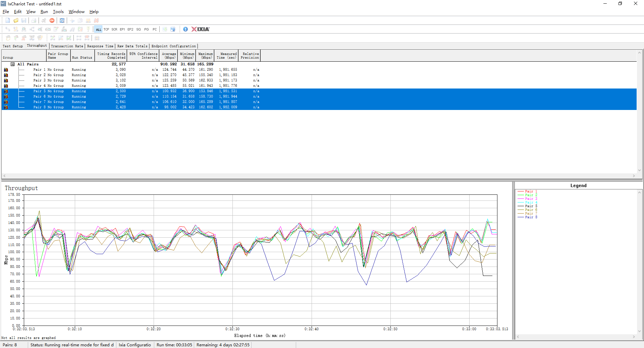Switch to the Raw Data Totals tab

coord(132,46)
